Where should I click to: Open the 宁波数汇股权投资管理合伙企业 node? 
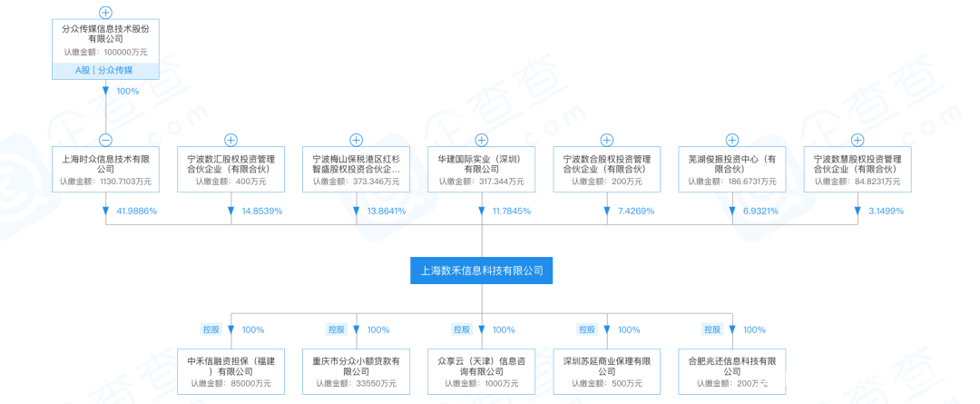pyautogui.click(x=231, y=169)
